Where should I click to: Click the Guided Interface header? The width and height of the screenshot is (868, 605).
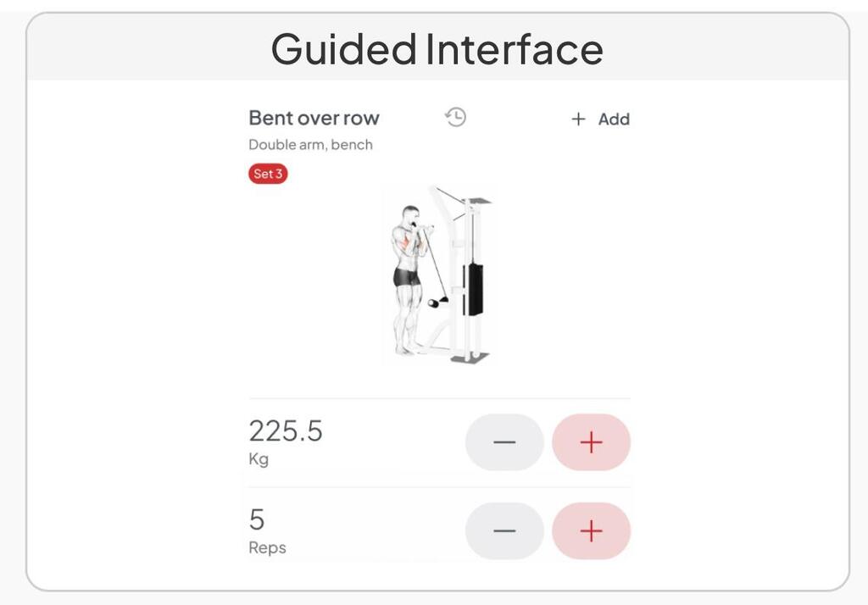click(x=436, y=48)
